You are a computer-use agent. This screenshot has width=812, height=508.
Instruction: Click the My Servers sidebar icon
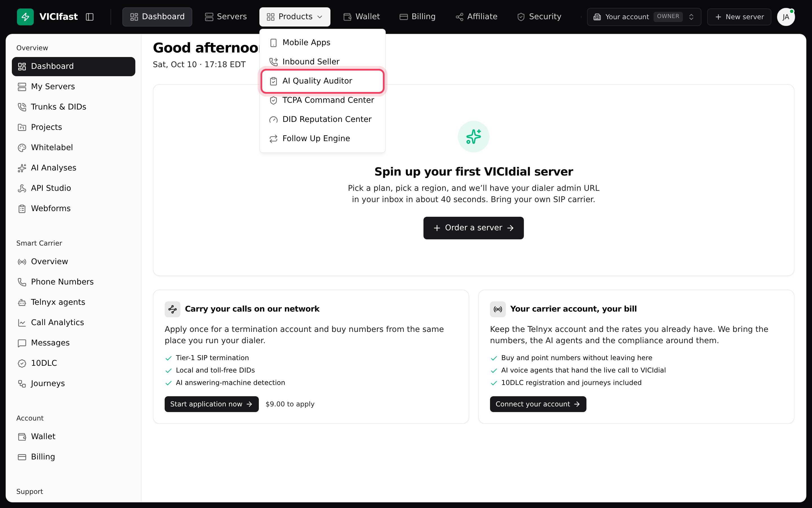[x=22, y=87]
